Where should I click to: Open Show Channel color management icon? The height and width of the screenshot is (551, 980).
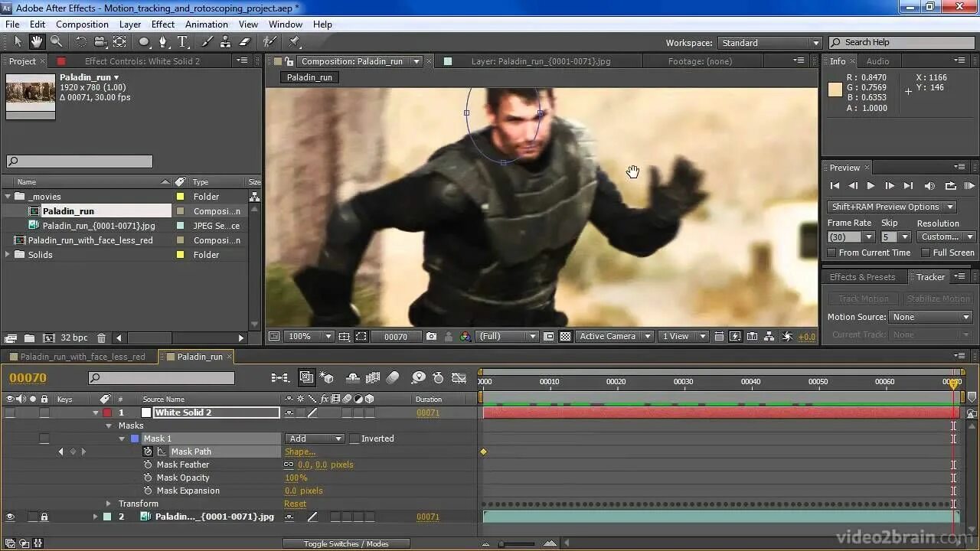466,336
